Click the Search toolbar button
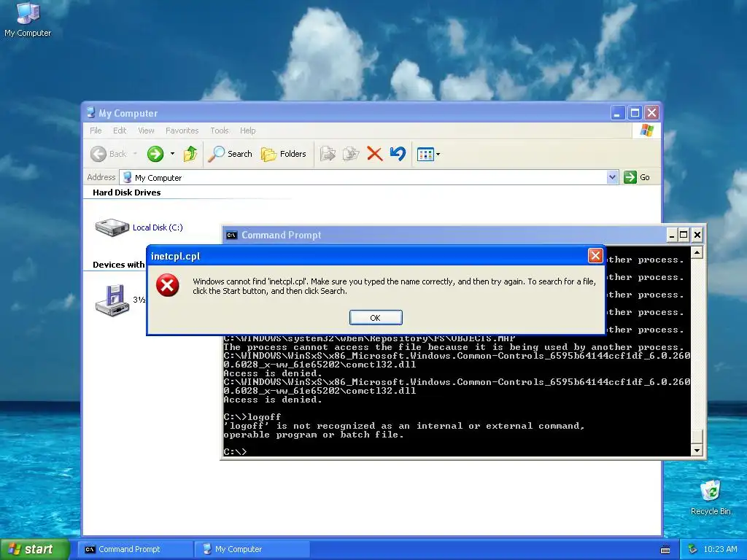Viewport: 747px width, 560px height. click(231, 154)
